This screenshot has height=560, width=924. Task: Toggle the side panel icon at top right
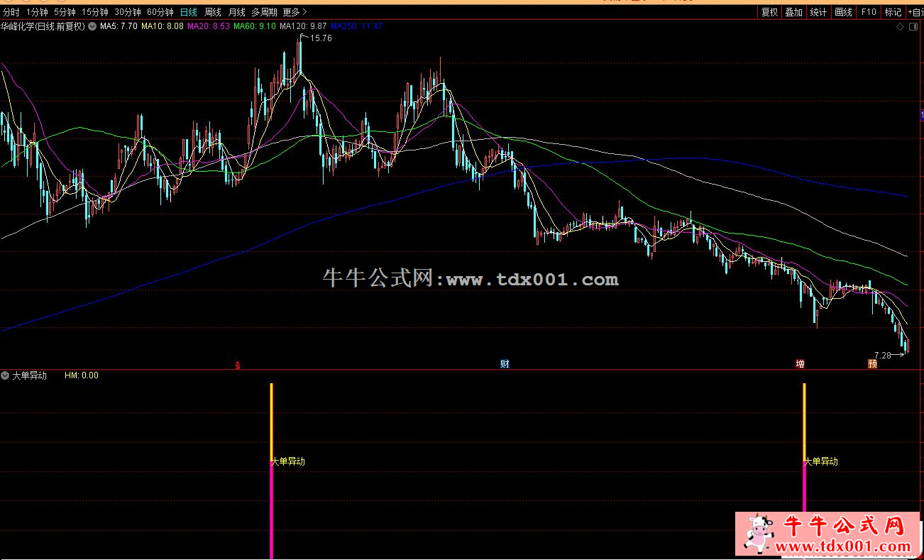click(913, 27)
